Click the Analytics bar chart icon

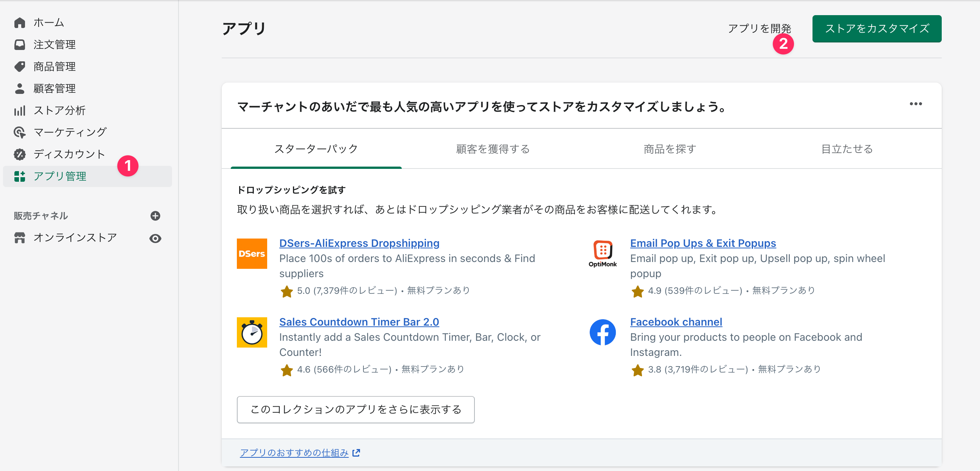tap(19, 111)
